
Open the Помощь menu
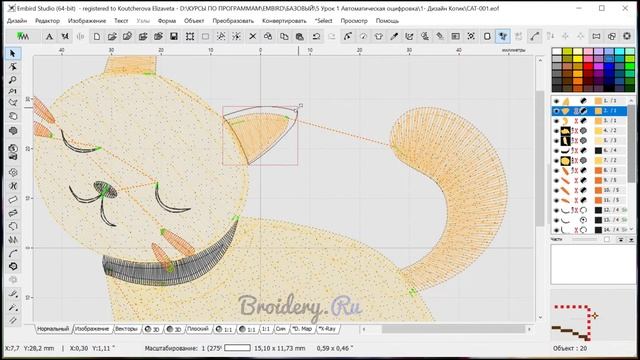click(387, 21)
